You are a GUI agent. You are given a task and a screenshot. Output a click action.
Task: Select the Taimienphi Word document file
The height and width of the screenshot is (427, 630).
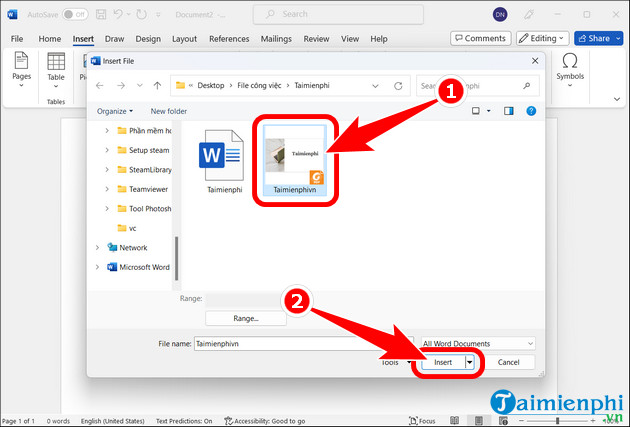(x=221, y=161)
